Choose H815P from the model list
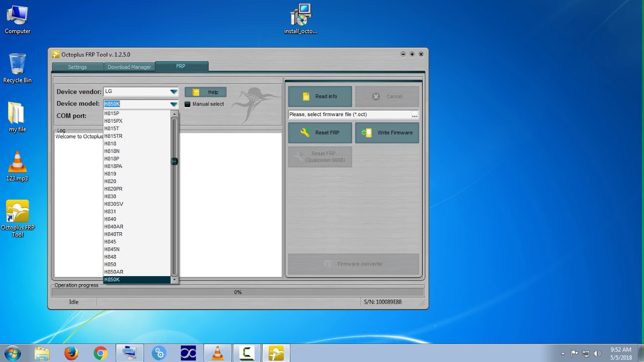Image resolution: width=644 pixels, height=362 pixels. pyautogui.click(x=137, y=114)
